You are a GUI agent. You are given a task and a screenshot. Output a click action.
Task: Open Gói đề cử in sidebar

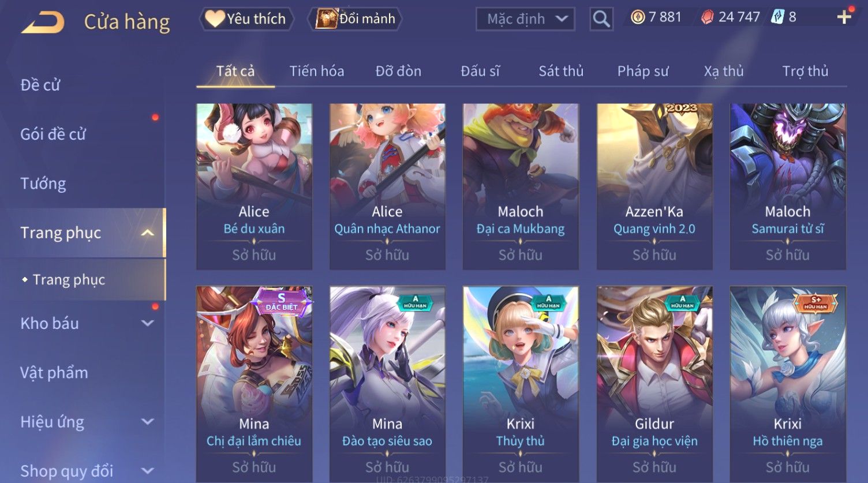click(53, 134)
